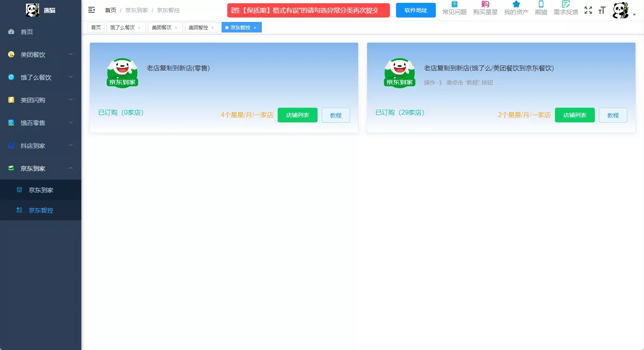Collapse the sidebar with the hamburger icon

pyautogui.click(x=91, y=10)
